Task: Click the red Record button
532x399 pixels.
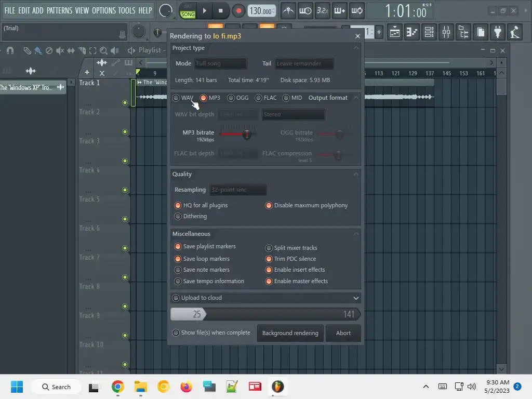Action: [238, 11]
